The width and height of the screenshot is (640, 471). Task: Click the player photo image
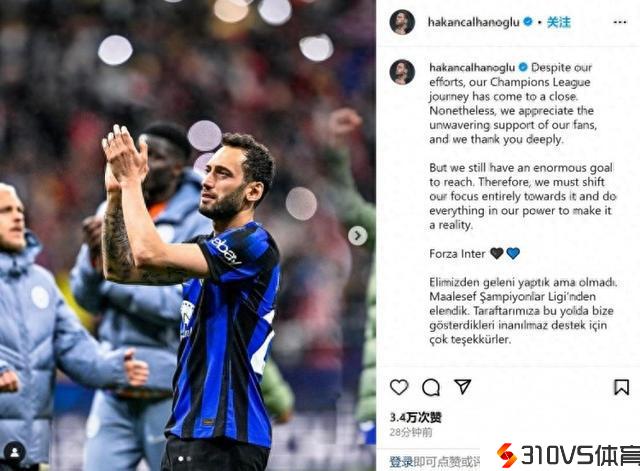coord(188,236)
